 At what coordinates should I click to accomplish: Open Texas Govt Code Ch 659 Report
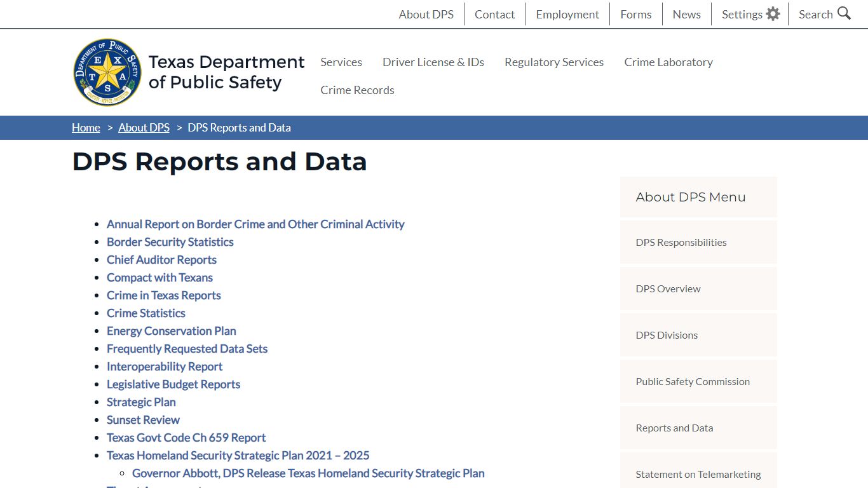[186, 437]
